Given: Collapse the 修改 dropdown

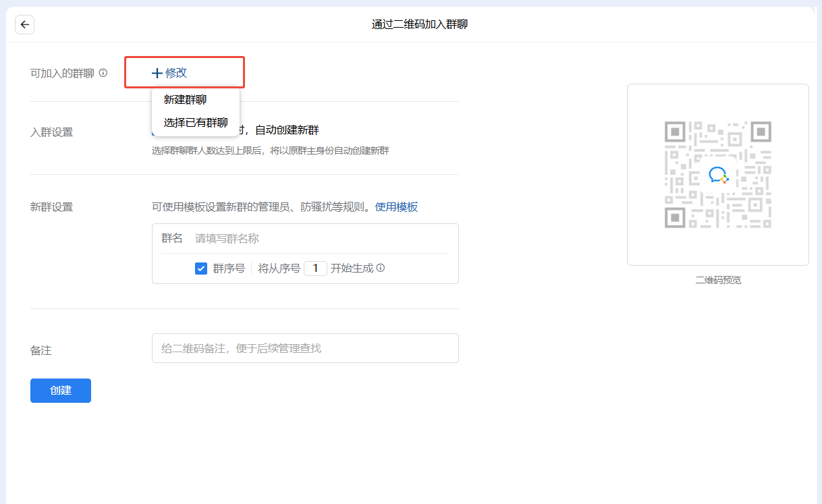Looking at the screenshot, I should click(176, 73).
